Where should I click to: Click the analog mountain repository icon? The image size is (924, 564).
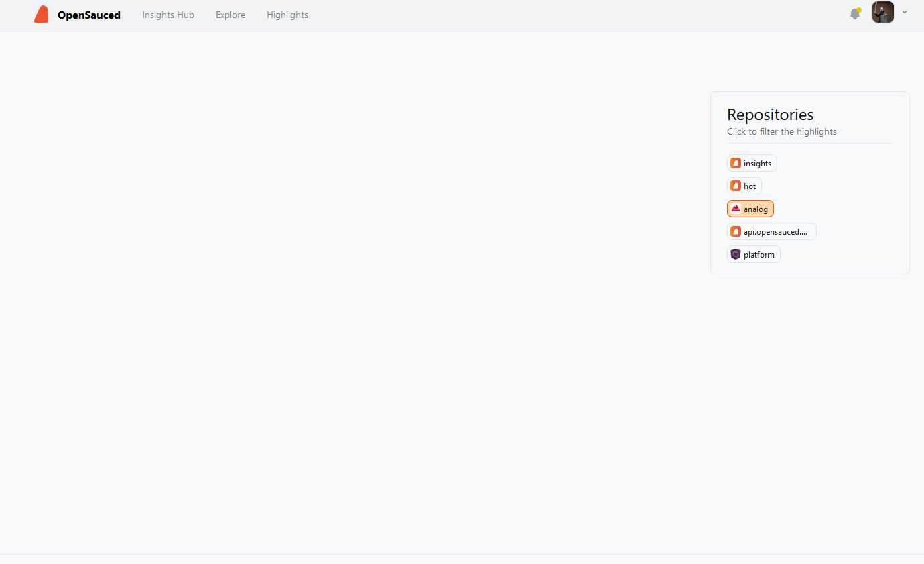pyautogui.click(x=736, y=209)
